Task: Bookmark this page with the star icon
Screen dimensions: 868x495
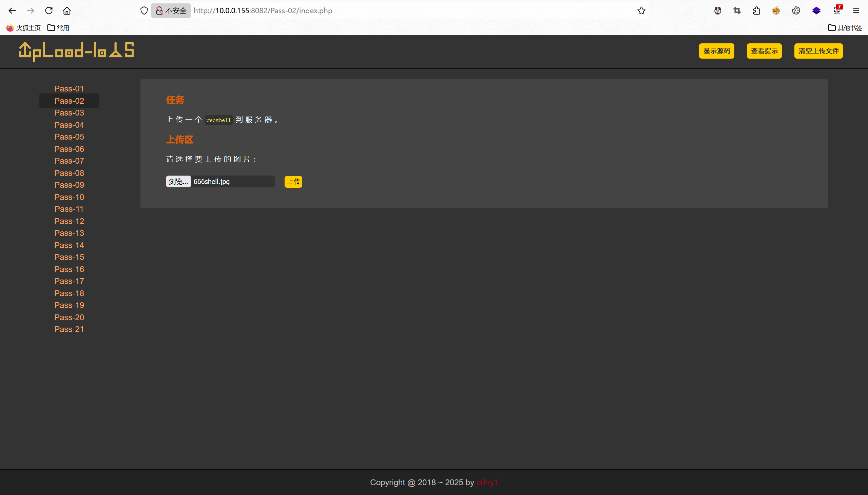Action: (641, 11)
